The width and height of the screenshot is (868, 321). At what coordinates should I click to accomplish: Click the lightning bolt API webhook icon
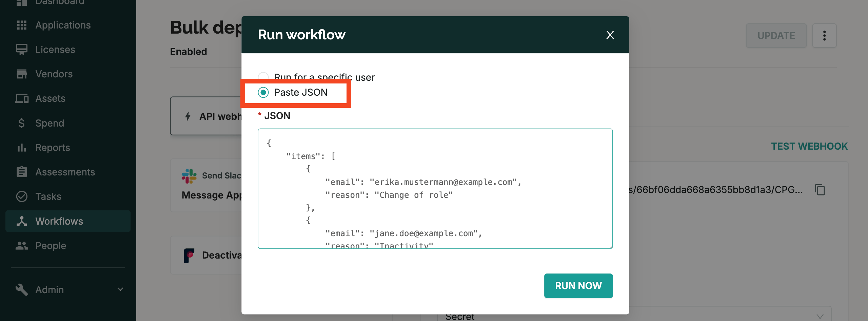pyautogui.click(x=188, y=116)
